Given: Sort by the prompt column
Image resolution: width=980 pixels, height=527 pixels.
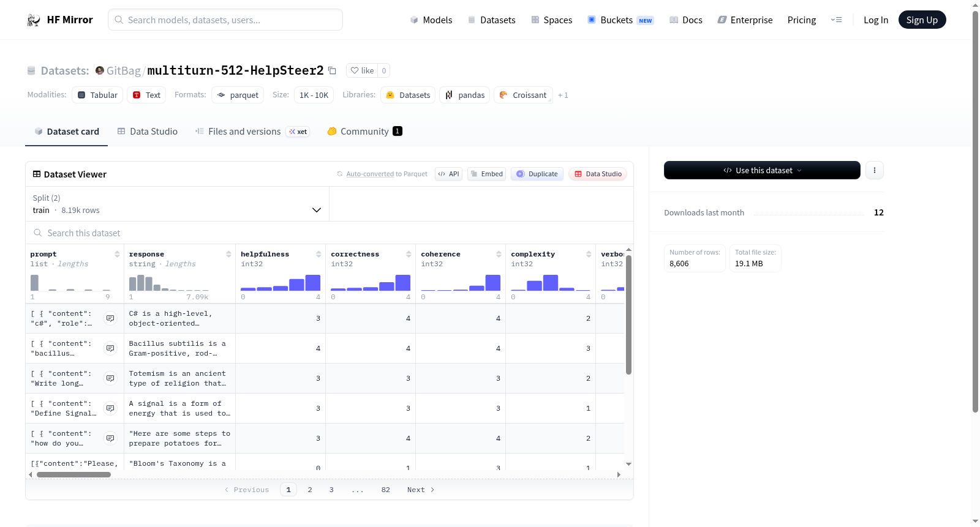Looking at the screenshot, I should pos(117,254).
